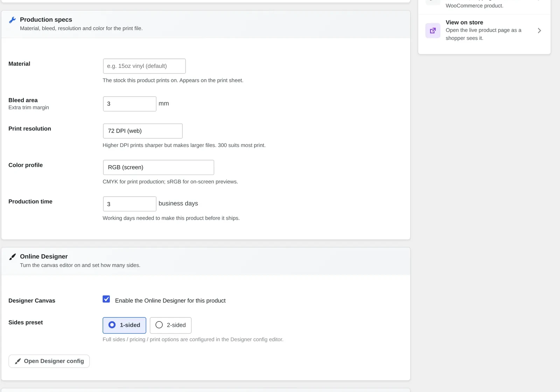This screenshot has width=560, height=392.
Task: Open the View on store link
Action: 484,30
